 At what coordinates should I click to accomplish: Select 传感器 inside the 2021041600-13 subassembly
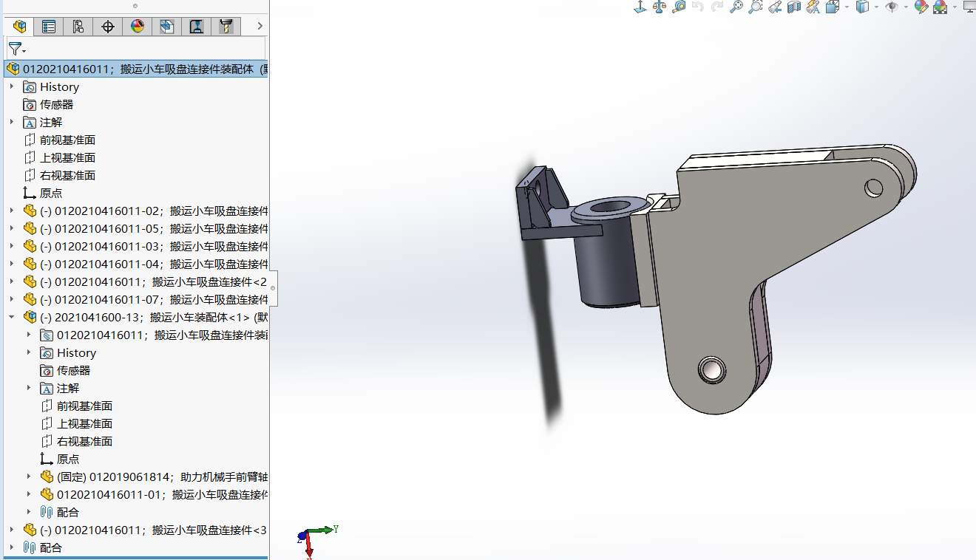65,370
